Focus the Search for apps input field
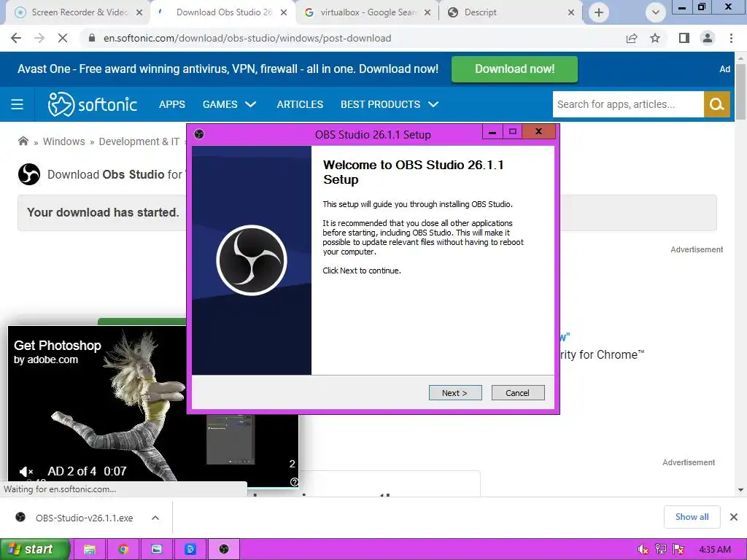The height and width of the screenshot is (560, 747). coord(628,104)
